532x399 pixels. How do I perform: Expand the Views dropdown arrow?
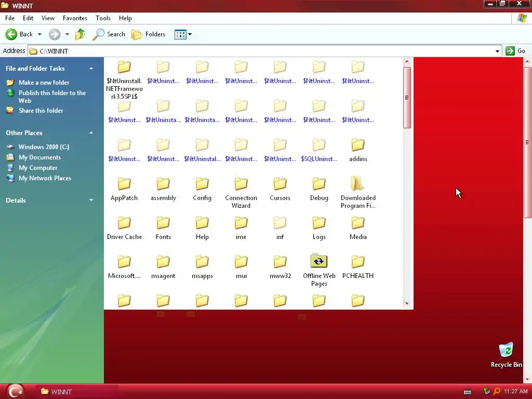(190, 34)
